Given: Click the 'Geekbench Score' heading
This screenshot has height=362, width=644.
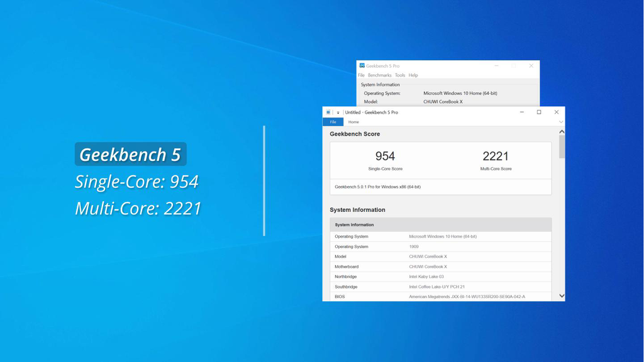Looking at the screenshot, I should [355, 134].
